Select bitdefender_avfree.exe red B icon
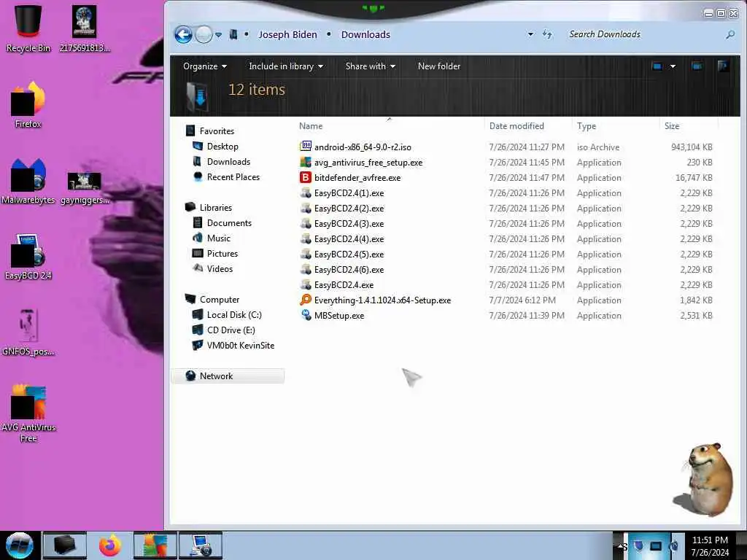Screen dimensions: 747x560 coord(306,177)
